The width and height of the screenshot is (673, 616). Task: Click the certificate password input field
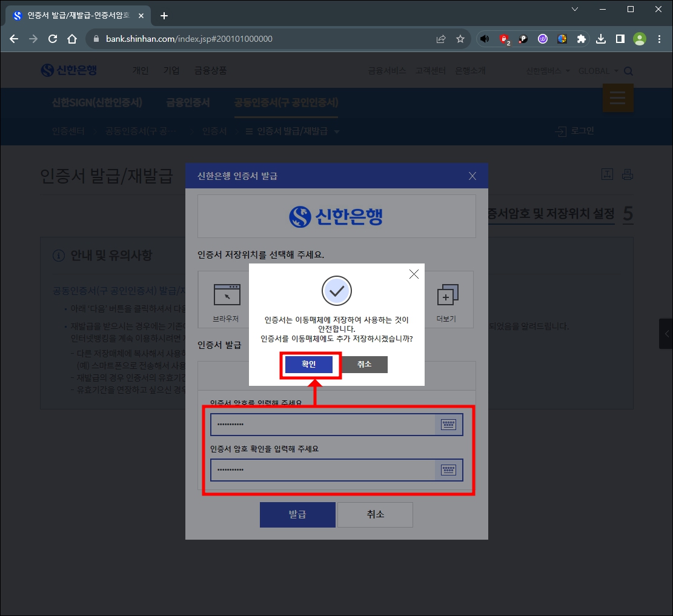pyautogui.click(x=323, y=425)
